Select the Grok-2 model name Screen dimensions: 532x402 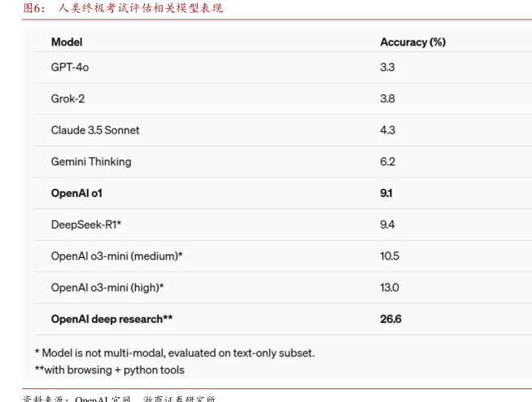point(68,98)
